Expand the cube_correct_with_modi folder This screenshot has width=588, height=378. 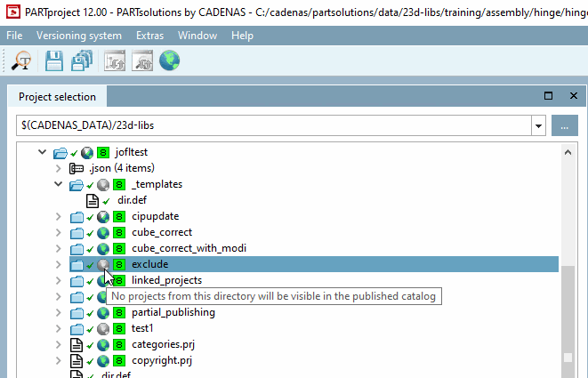58,249
